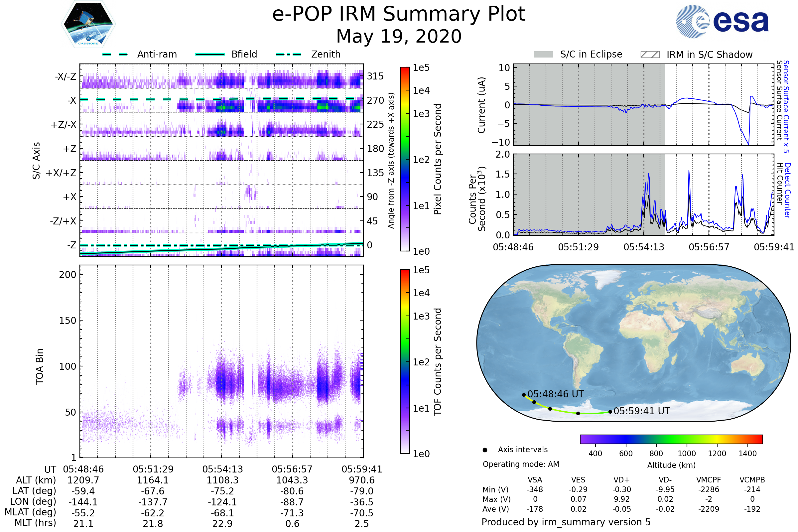This screenshot has width=798, height=532.
Task: Click the e-POP IRM Summary Plot title
Action: coord(399,14)
